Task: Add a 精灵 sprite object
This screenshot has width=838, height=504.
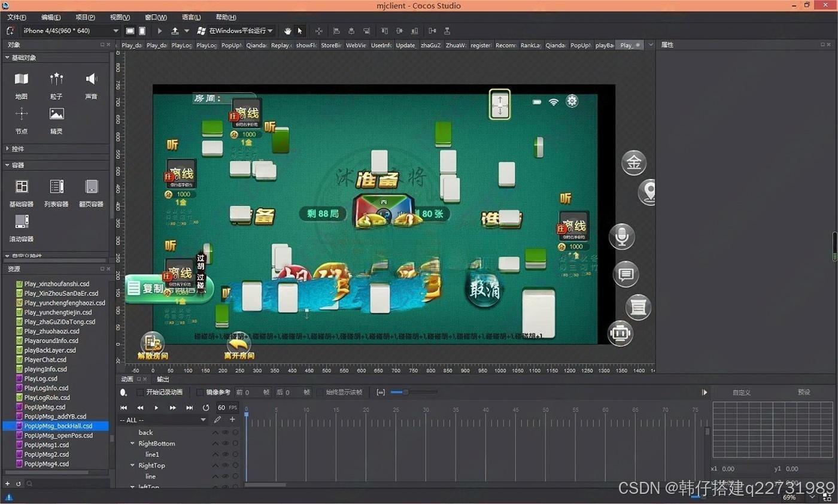Action: [56, 120]
